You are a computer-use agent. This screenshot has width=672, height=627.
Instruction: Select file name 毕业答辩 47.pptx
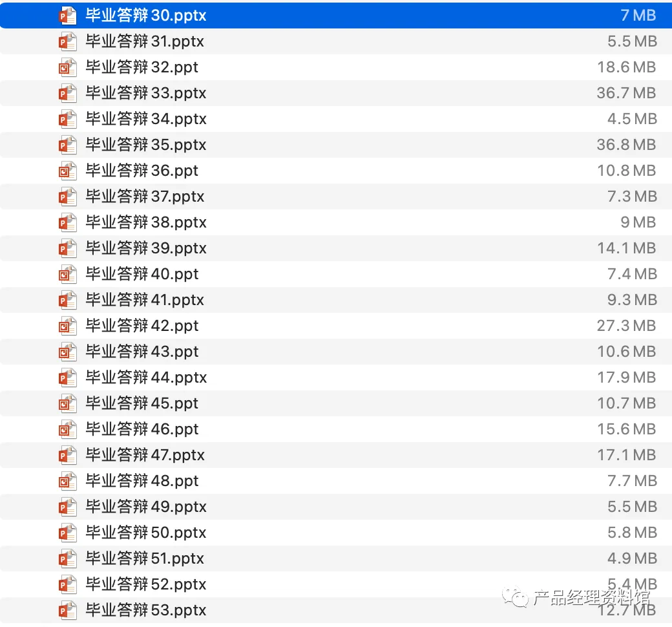(x=145, y=454)
